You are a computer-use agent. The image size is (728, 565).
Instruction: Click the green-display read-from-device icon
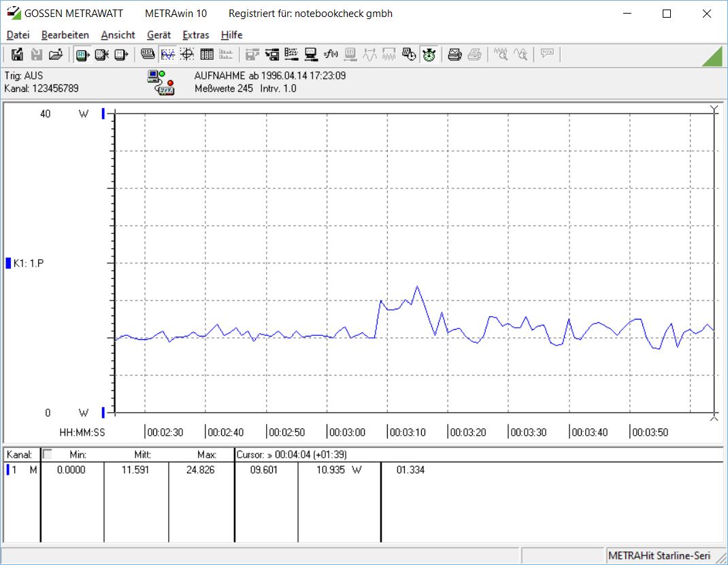click(82, 55)
